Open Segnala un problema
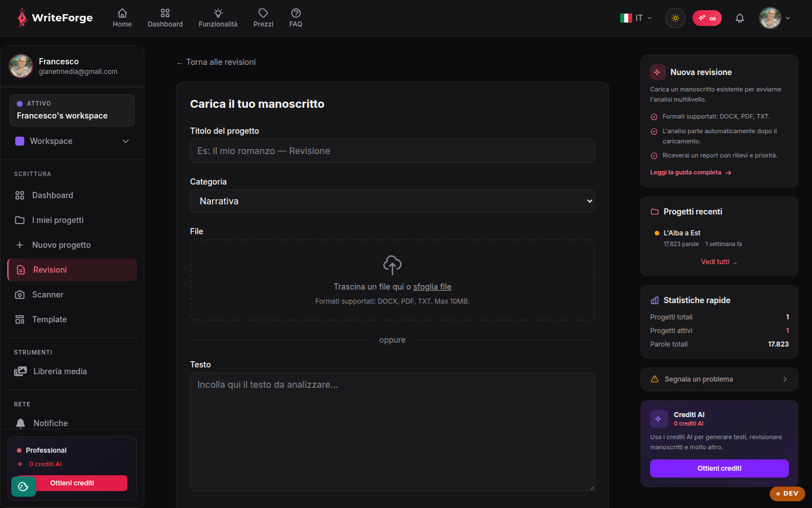 pyautogui.click(x=720, y=379)
